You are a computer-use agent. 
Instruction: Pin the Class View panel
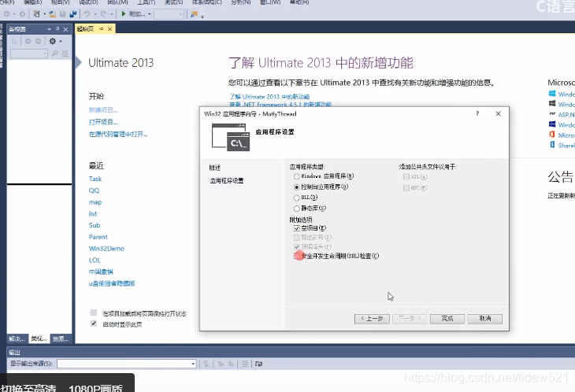click(57, 29)
